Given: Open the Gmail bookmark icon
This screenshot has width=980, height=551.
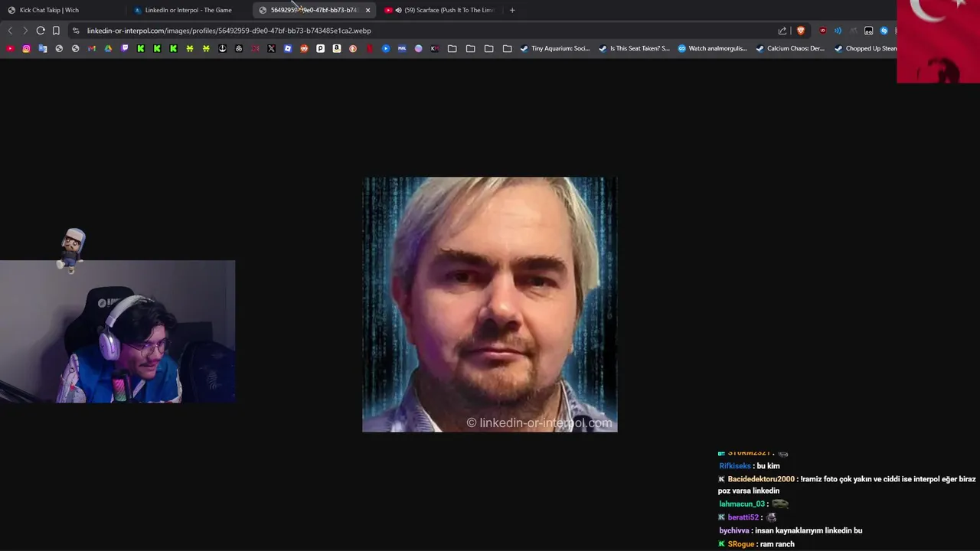Looking at the screenshot, I should point(92,48).
